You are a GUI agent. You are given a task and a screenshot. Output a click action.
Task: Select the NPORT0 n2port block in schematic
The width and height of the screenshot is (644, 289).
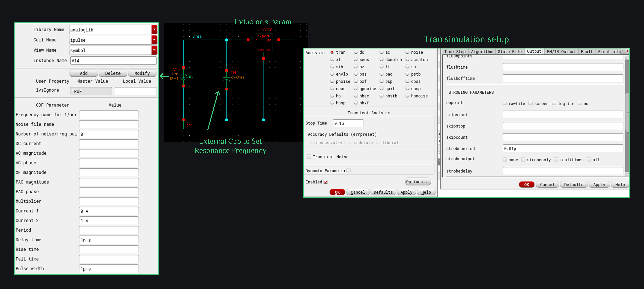tap(263, 43)
